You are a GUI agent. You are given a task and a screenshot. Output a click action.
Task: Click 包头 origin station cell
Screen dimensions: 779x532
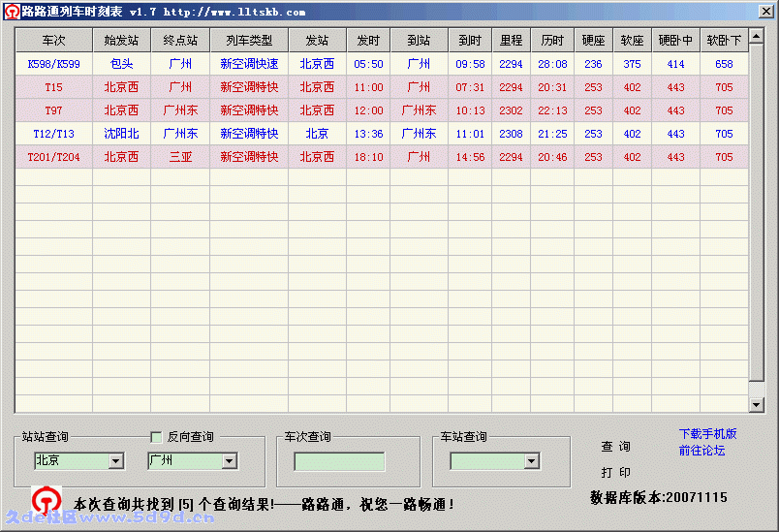pos(121,64)
